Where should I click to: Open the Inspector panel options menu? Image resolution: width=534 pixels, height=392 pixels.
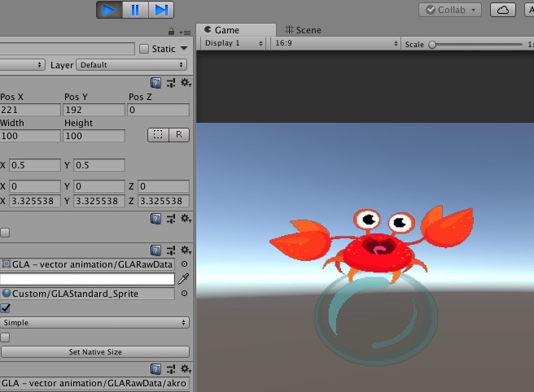tap(186, 33)
